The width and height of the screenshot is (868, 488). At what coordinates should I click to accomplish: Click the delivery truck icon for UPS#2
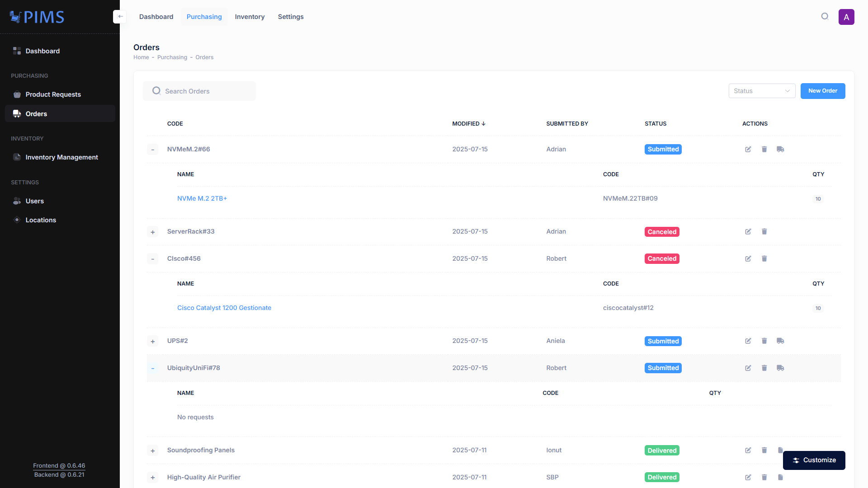pyautogui.click(x=780, y=341)
